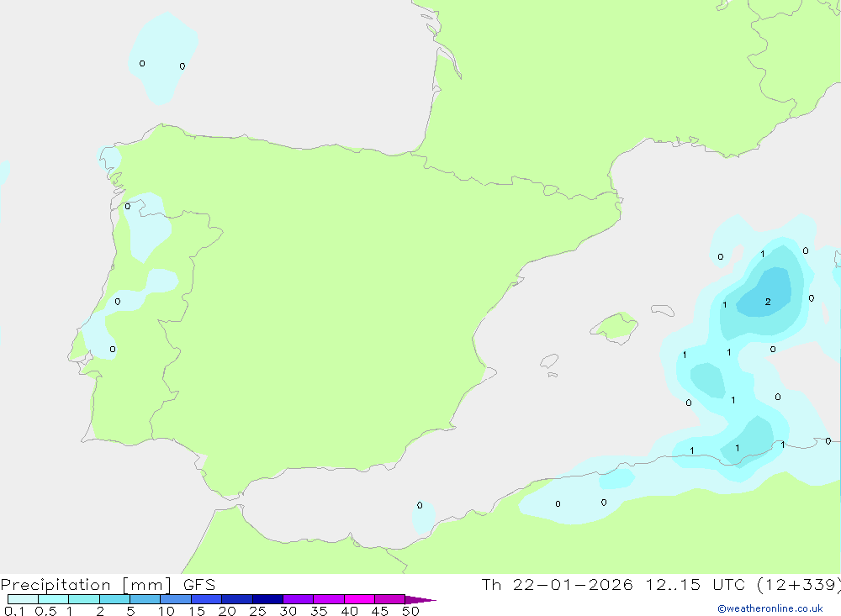The height and width of the screenshot is (616, 841).
Task: Click Mallorca island on the map
Action: click(x=615, y=327)
